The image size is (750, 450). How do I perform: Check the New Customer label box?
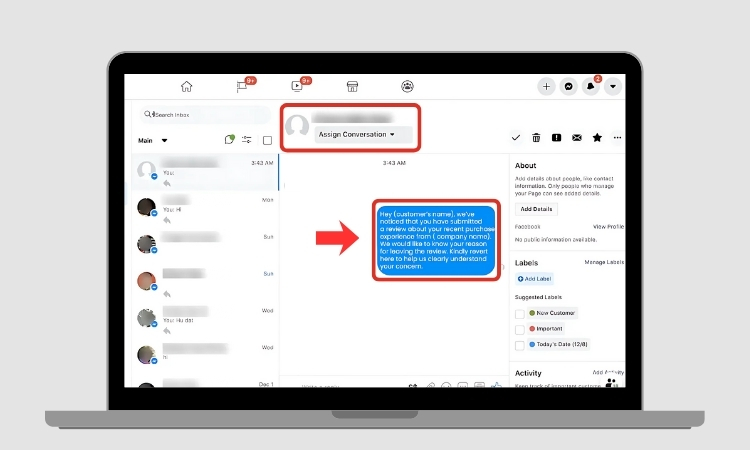point(520,313)
